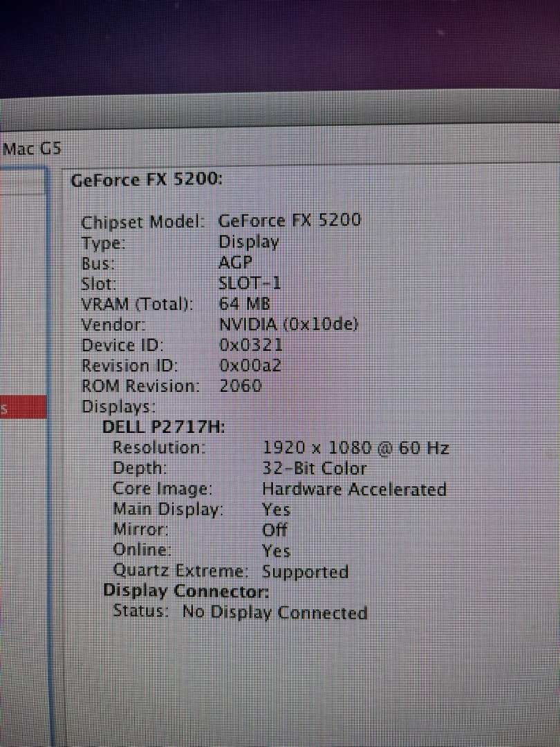Click the Revision ID value 0x00a2

pyautogui.click(x=251, y=365)
